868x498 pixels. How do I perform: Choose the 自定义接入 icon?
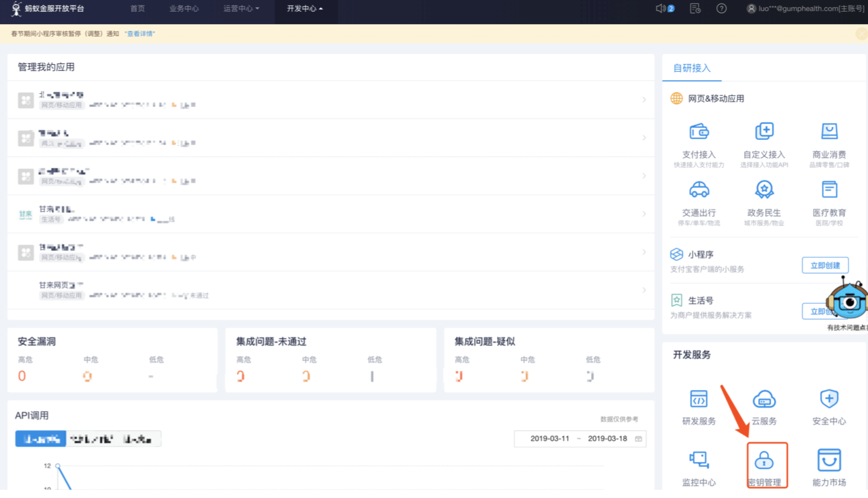(764, 131)
